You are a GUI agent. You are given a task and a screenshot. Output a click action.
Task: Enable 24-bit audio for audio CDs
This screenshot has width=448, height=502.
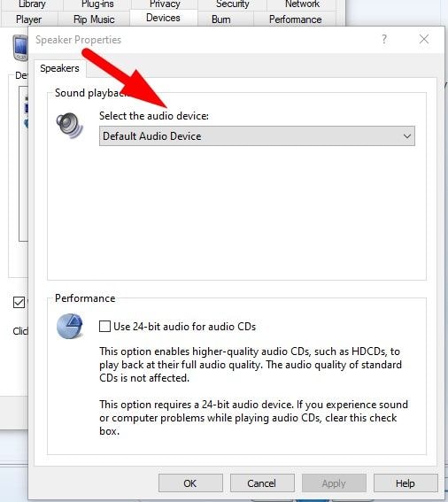click(x=104, y=327)
